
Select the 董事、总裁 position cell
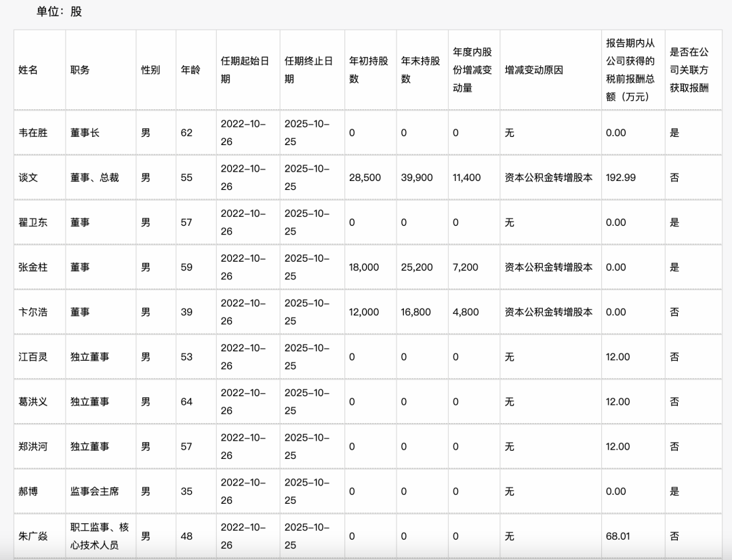click(x=94, y=178)
